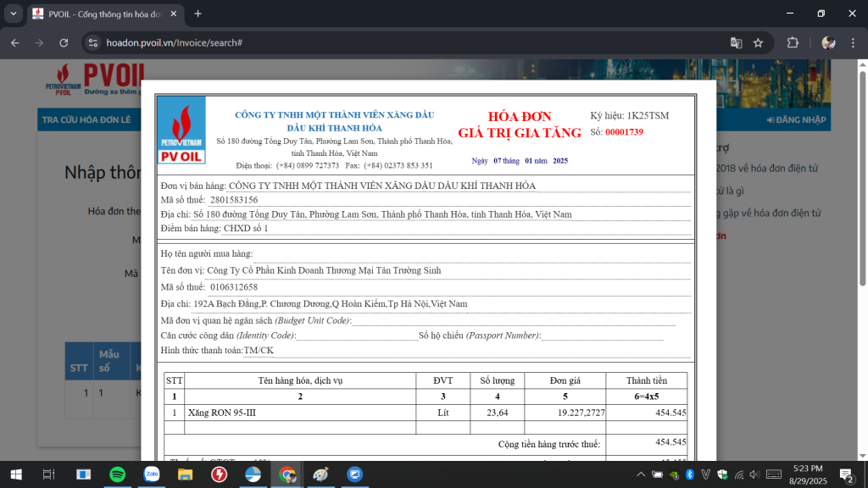Open the Google Translate page icon
Screen dimensions: 868x488
pyautogui.click(x=736, y=43)
